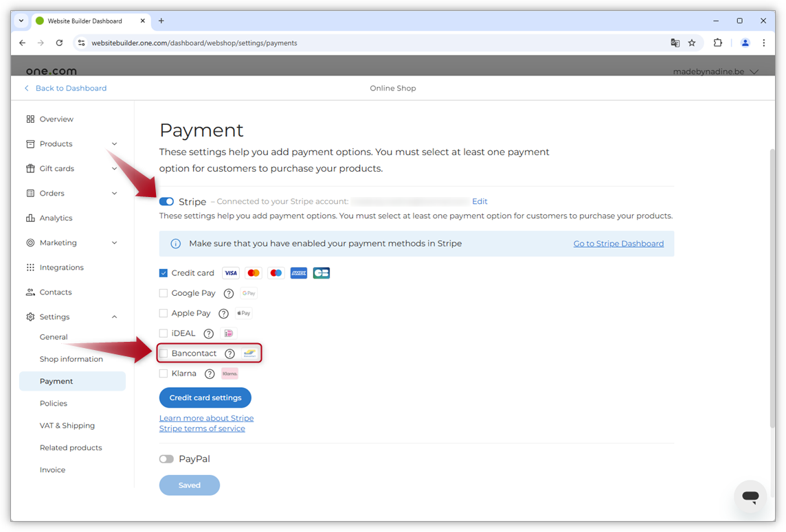
Task: Click the Analytics bar chart icon
Action: (31, 218)
